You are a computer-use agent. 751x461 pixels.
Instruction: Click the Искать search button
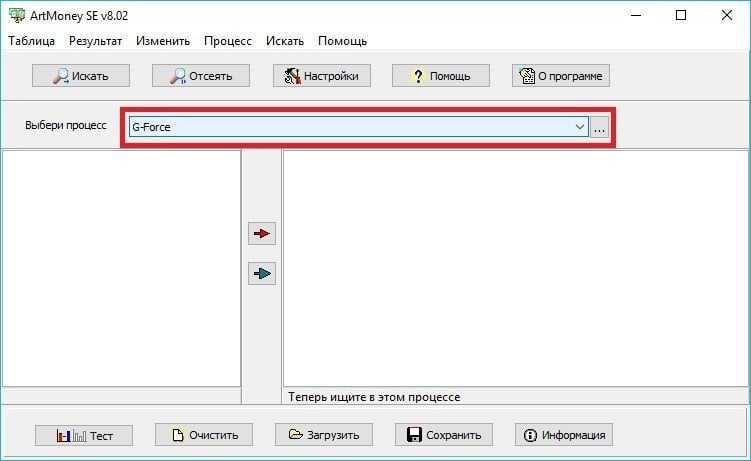pyautogui.click(x=81, y=76)
